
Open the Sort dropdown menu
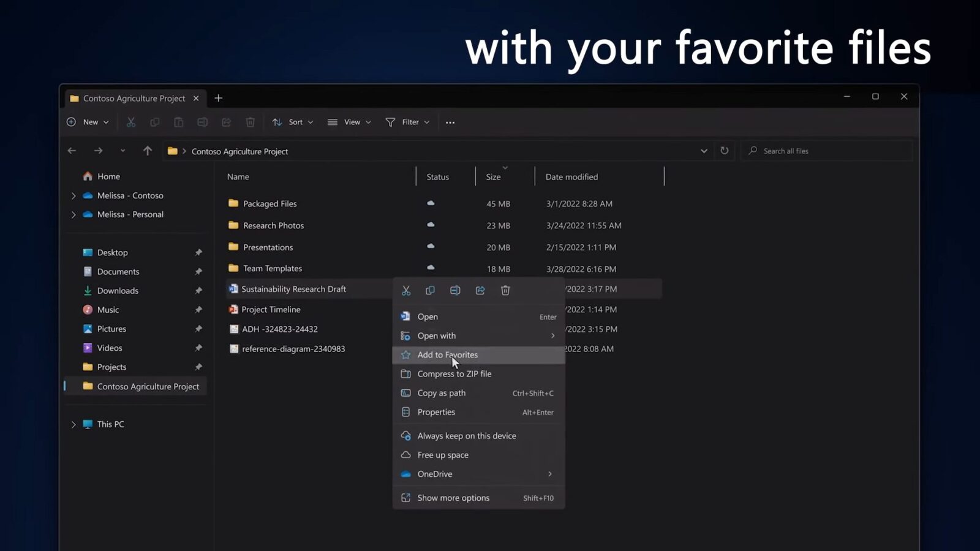coord(293,122)
